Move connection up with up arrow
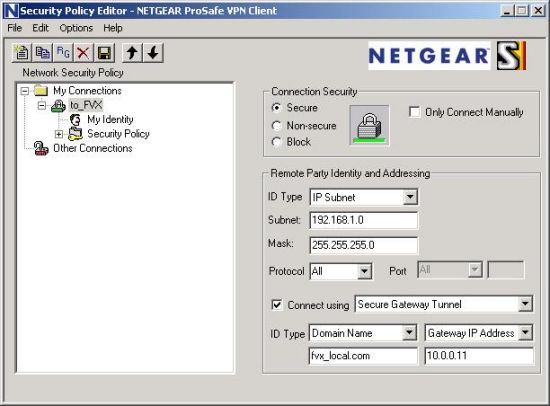Viewport: 550px width, 406px height. (x=132, y=53)
